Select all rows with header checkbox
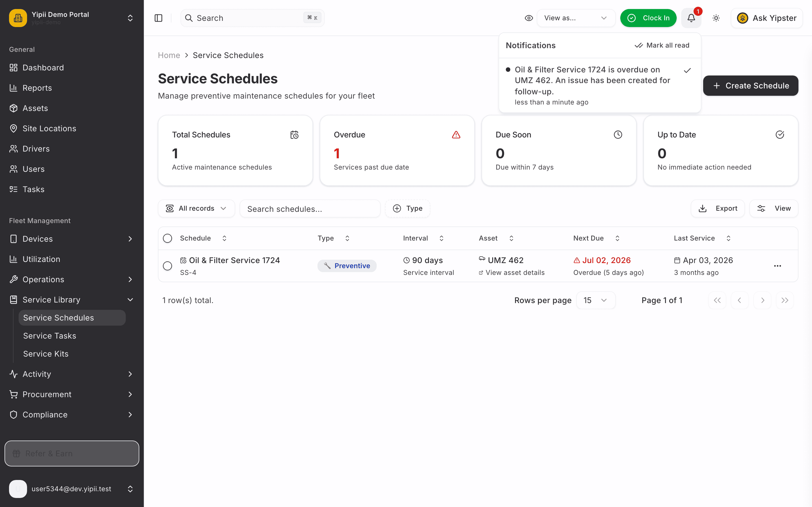This screenshot has height=507, width=812. (167, 238)
